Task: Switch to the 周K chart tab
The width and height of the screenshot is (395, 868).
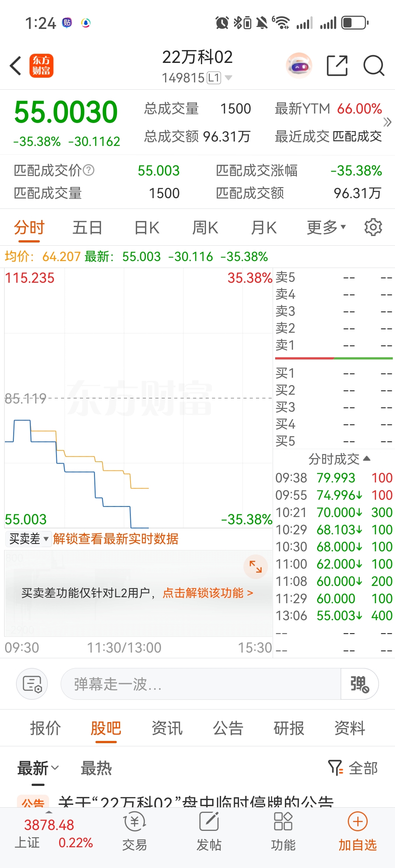Action: click(205, 227)
